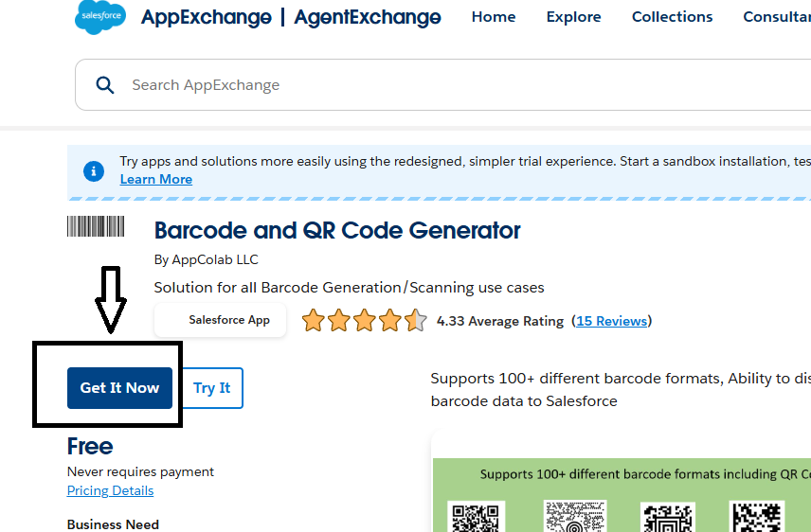Follow the Learn More link
Viewport: 811px width, 532px height.
click(x=156, y=180)
